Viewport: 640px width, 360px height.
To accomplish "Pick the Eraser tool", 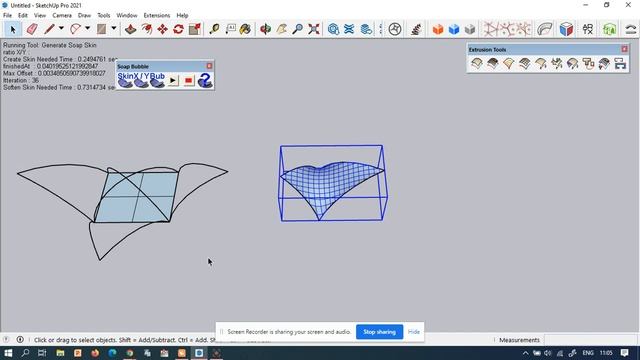I will coord(32,29).
